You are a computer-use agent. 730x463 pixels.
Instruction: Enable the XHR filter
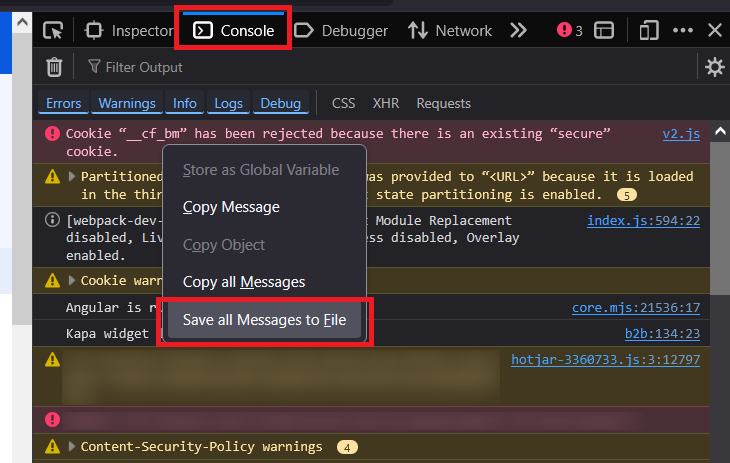pyautogui.click(x=385, y=103)
